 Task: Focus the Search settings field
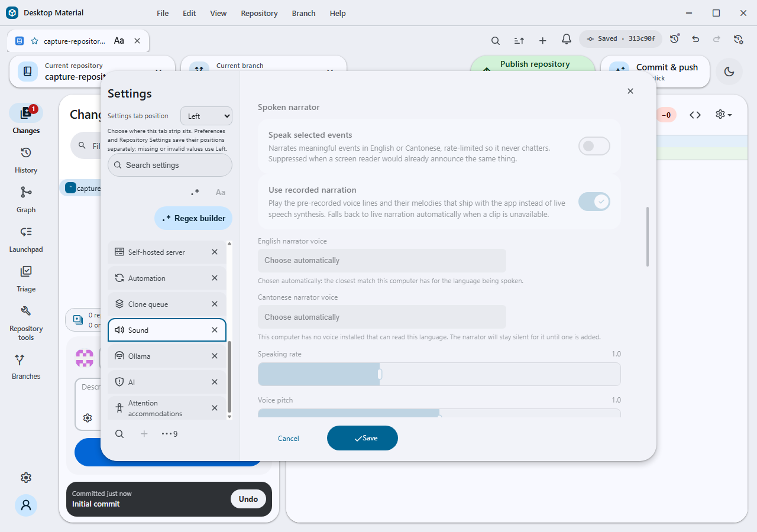click(x=170, y=166)
